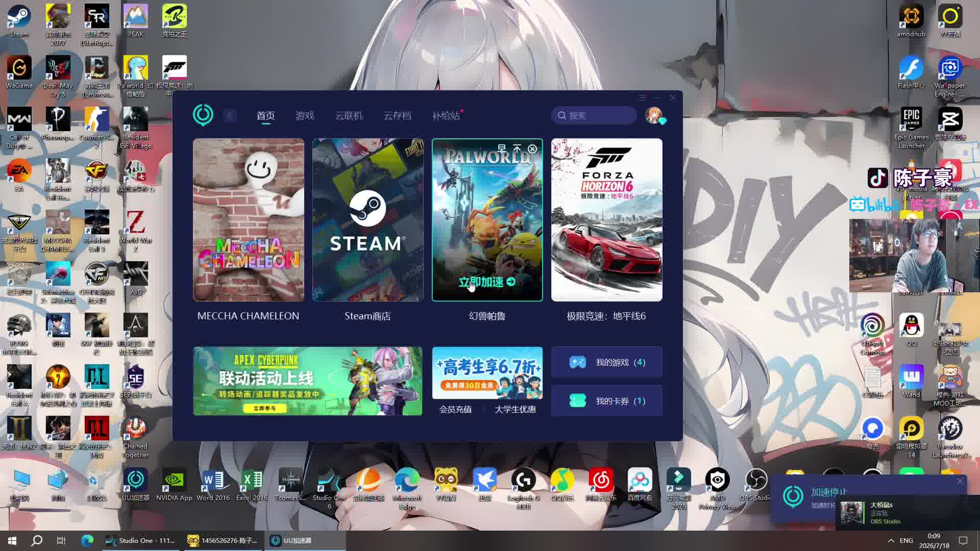Click the back arrow beside the logo
Viewport: 980px width, 551px height.
(x=230, y=116)
